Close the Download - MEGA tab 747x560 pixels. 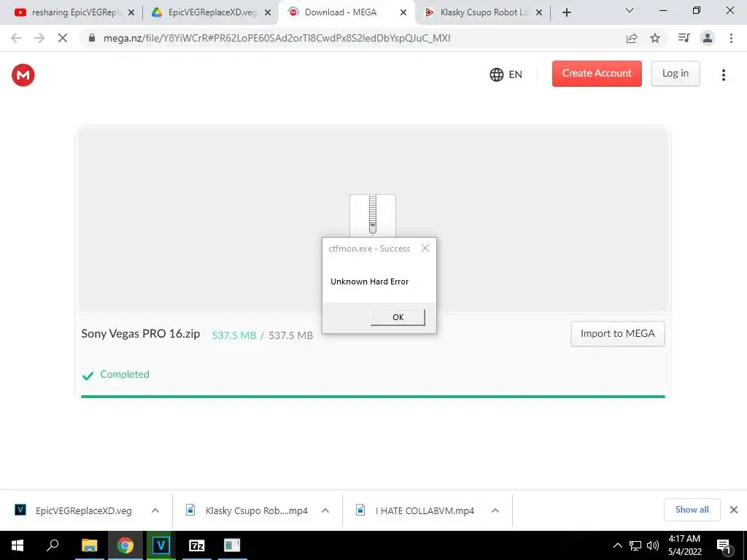[x=403, y=13]
